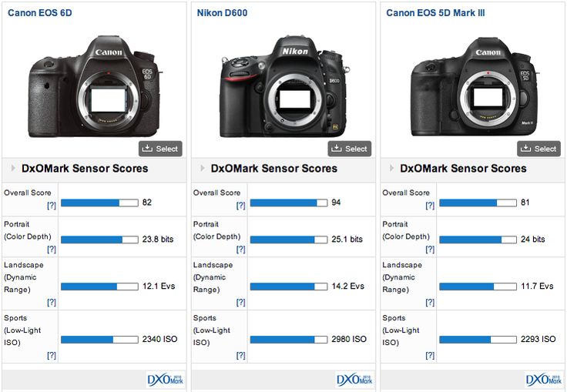The width and height of the screenshot is (567, 392).
Task: Select the 81 overall score value
Action: pos(525,202)
